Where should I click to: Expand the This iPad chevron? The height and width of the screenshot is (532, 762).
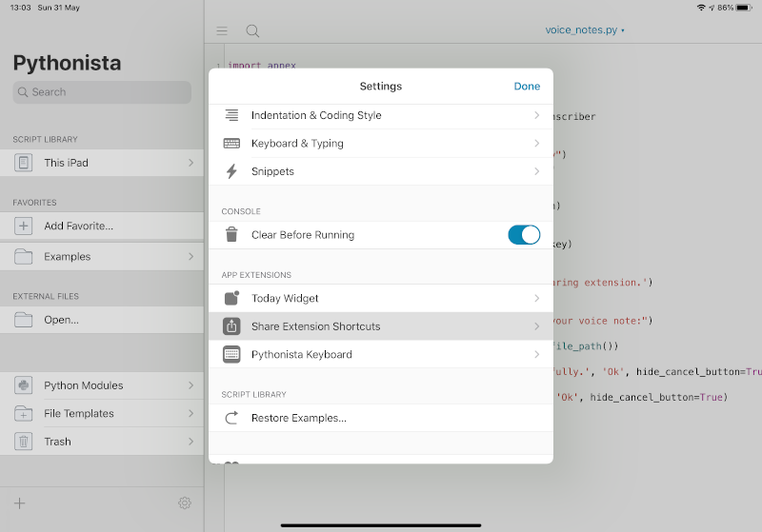click(191, 163)
